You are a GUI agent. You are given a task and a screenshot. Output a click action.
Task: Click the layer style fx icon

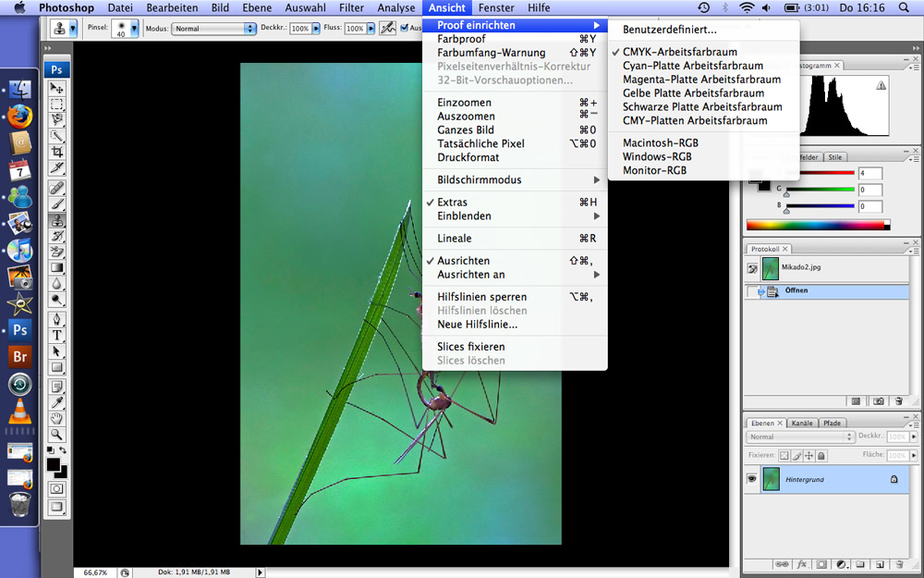pyautogui.click(x=801, y=563)
